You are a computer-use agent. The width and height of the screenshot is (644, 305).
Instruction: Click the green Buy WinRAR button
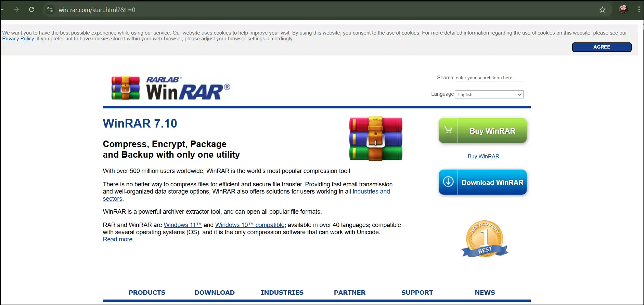tap(482, 131)
